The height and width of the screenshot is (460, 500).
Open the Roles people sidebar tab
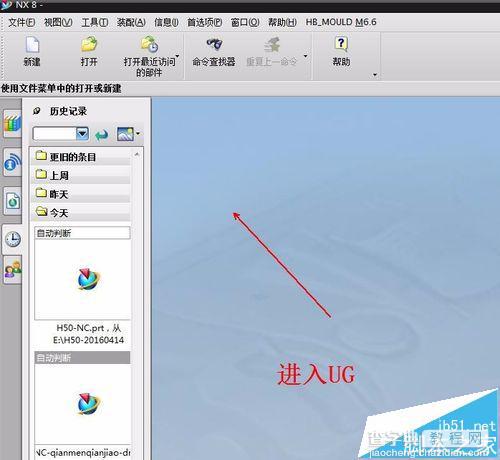[x=13, y=269]
